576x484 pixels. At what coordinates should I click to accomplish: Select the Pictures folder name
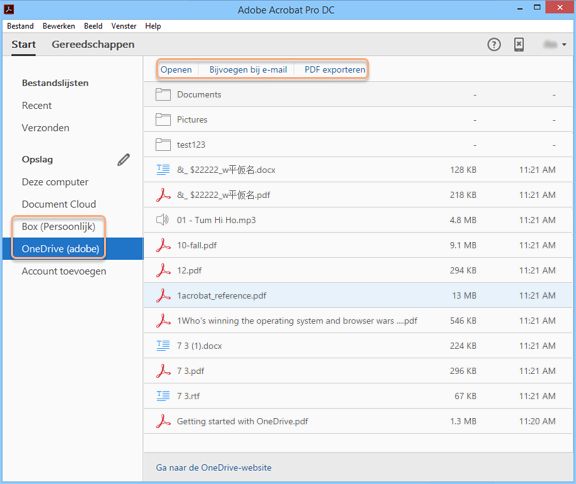[192, 120]
